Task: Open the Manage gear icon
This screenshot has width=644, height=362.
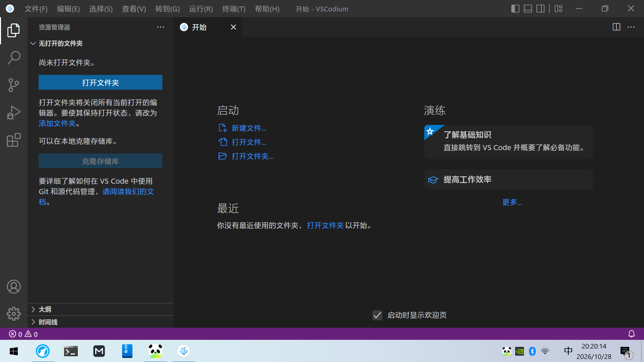Action: pyautogui.click(x=13, y=314)
